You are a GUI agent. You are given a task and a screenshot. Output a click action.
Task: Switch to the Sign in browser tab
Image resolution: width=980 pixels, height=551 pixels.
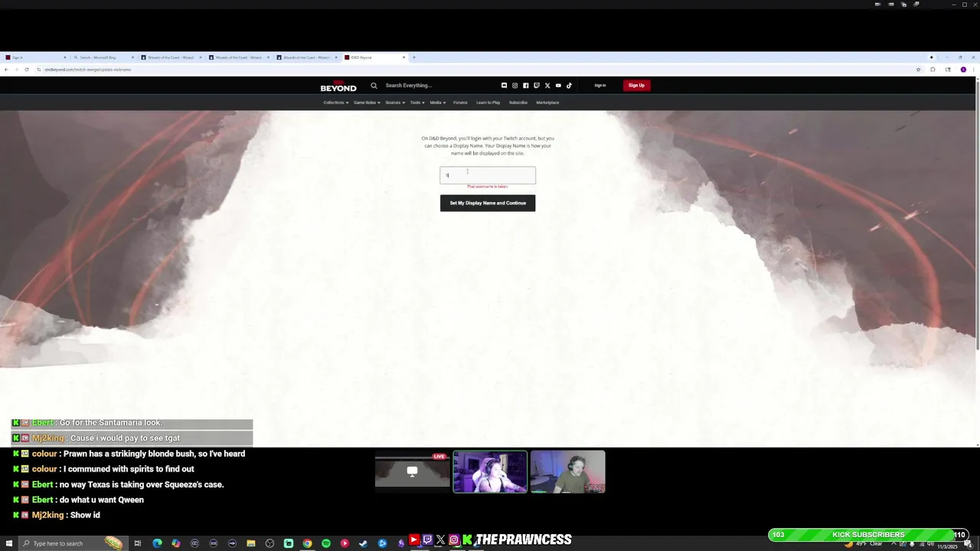(x=34, y=57)
